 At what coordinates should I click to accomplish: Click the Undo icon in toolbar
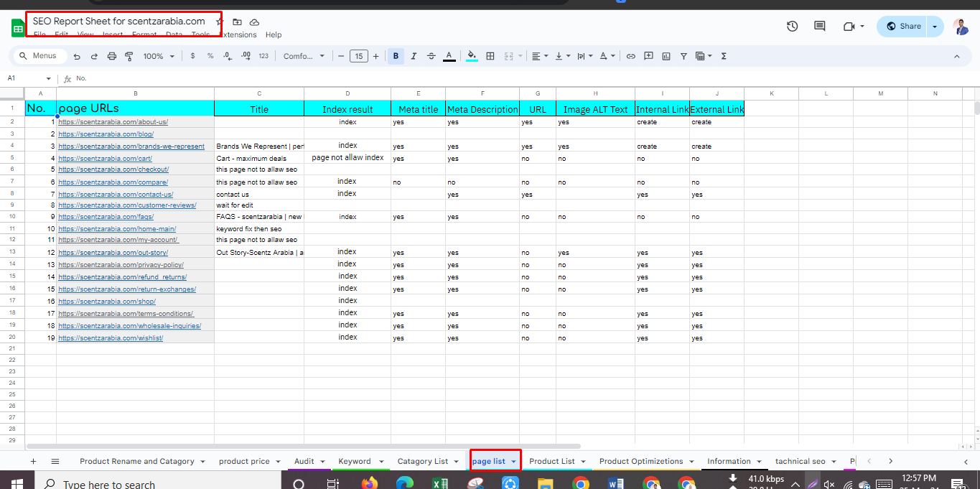(x=77, y=56)
